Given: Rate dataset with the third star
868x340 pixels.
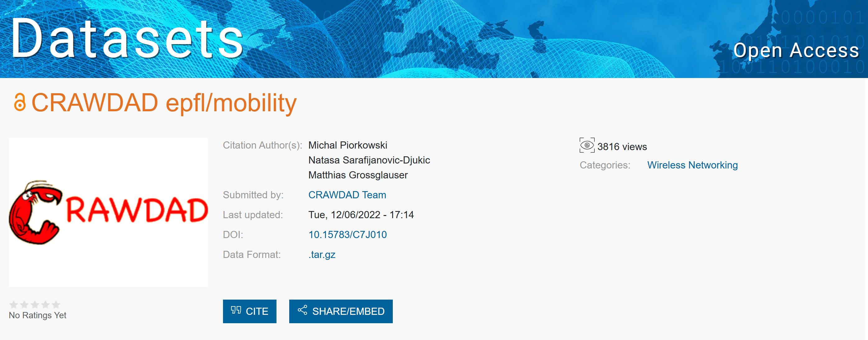Looking at the screenshot, I should (35, 305).
